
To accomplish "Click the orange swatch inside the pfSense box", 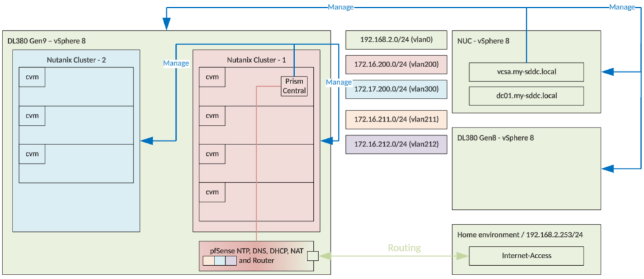I will pos(208,260).
